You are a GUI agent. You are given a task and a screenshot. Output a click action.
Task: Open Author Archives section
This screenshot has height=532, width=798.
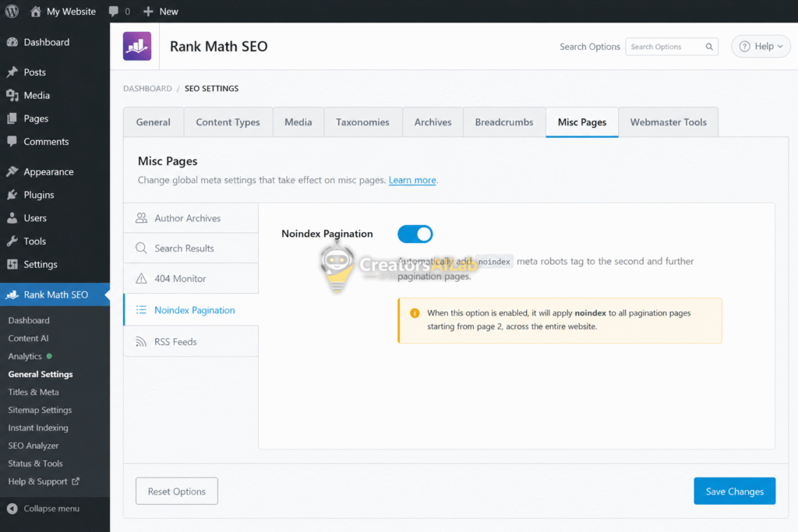192,218
